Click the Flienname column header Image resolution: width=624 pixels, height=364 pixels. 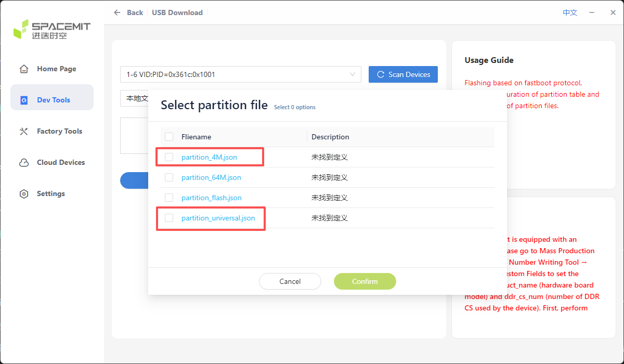point(197,137)
